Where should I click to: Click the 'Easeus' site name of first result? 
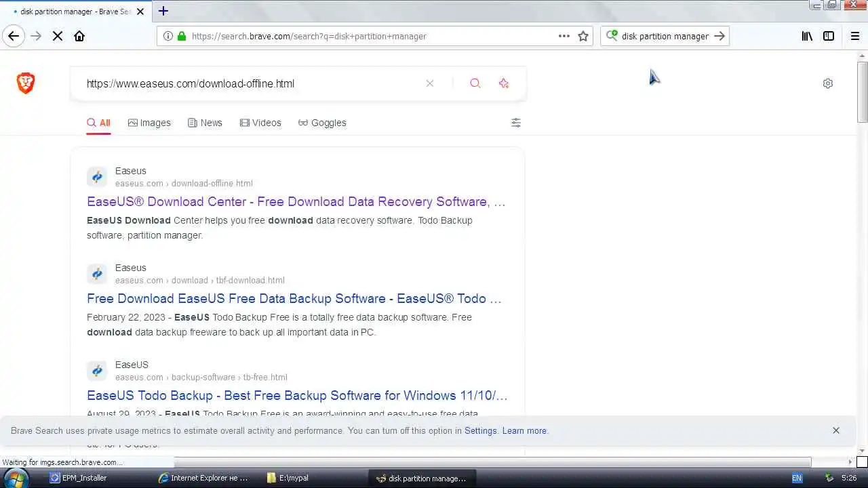point(131,171)
